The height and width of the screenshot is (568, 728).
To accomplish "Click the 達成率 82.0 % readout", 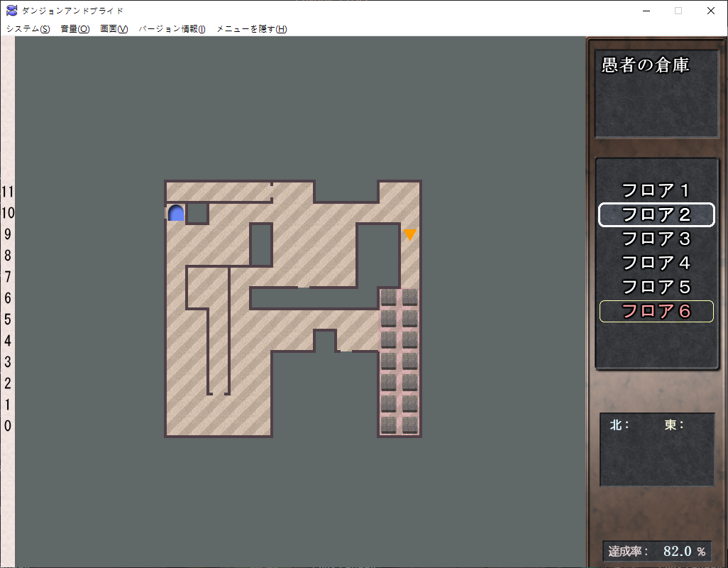I will 657,551.
